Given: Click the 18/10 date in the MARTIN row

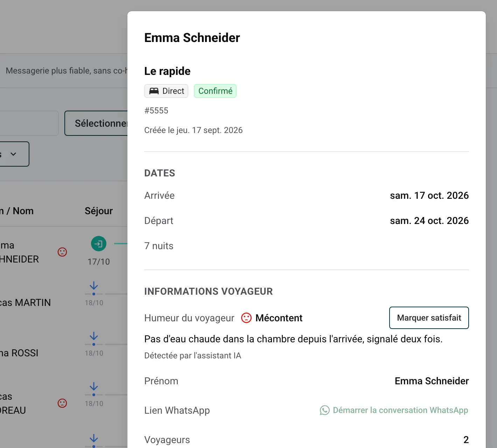Looking at the screenshot, I should point(94,303).
